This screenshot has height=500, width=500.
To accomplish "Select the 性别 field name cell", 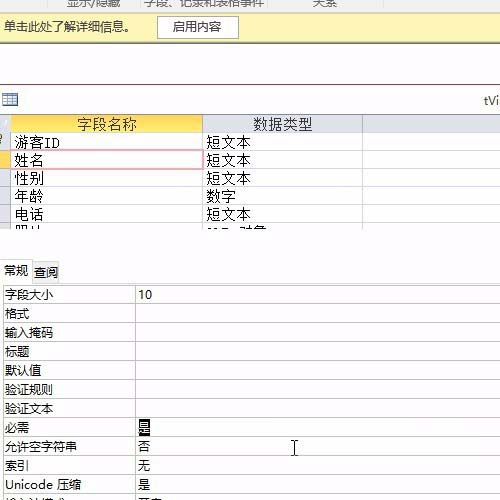I will 107,178.
